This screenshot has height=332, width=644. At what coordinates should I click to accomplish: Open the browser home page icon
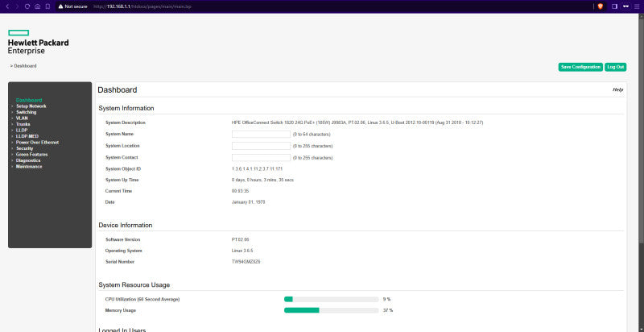(37, 6)
